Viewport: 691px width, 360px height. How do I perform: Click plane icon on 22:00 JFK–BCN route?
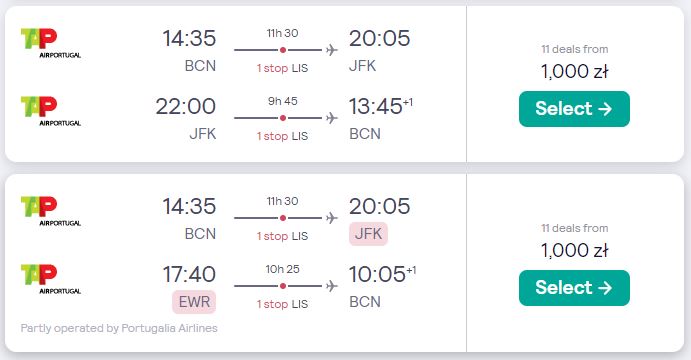tap(332, 118)
